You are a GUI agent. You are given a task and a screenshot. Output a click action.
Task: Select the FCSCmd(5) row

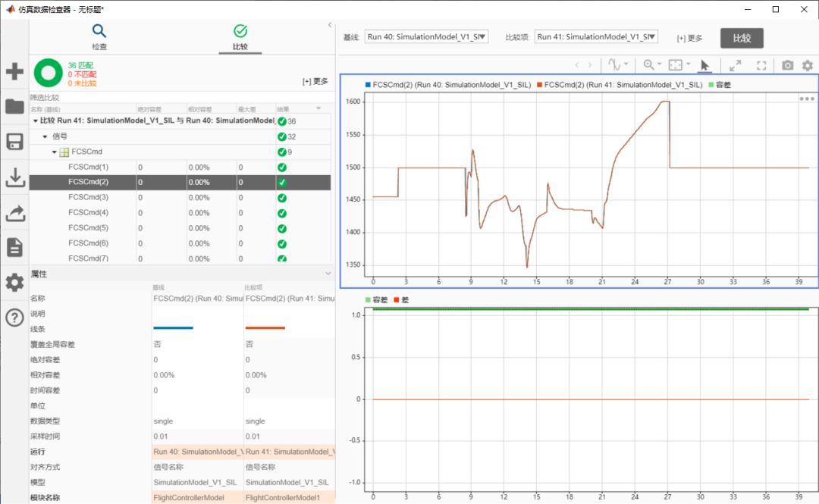click(180, 228)
